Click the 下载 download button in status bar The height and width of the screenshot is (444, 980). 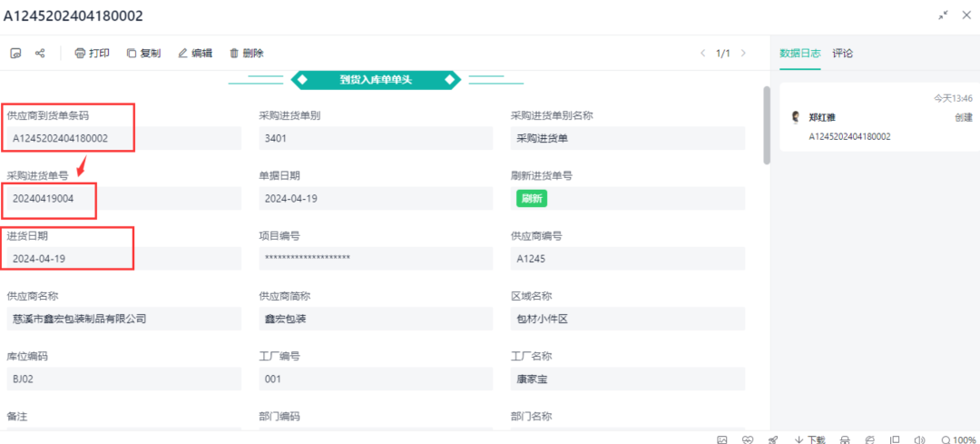pos(810,439)
